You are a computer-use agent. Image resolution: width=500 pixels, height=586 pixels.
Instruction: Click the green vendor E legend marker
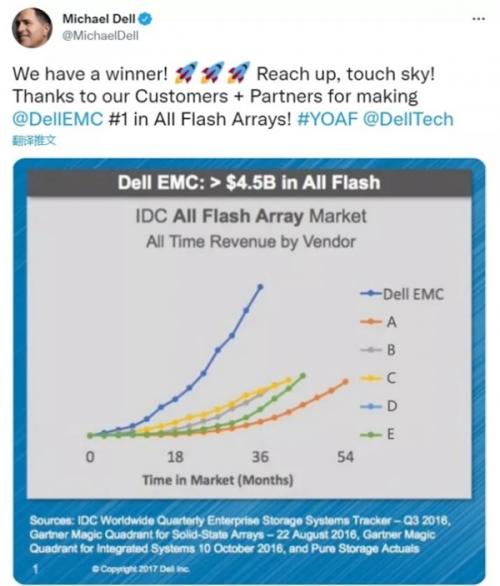point(371,435)
